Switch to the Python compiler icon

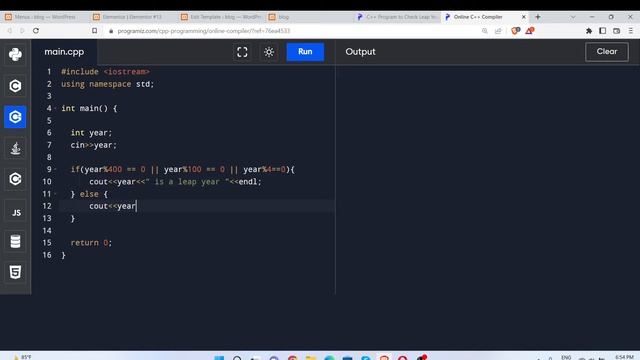coord(15,55)
